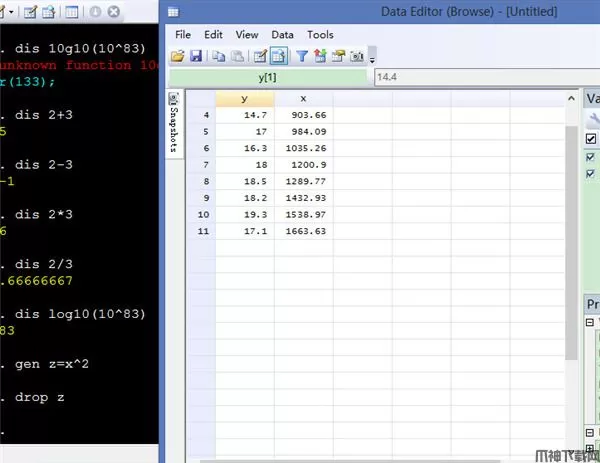
Task: Select cell with x value 1289.77
Action: pos(304,181)
